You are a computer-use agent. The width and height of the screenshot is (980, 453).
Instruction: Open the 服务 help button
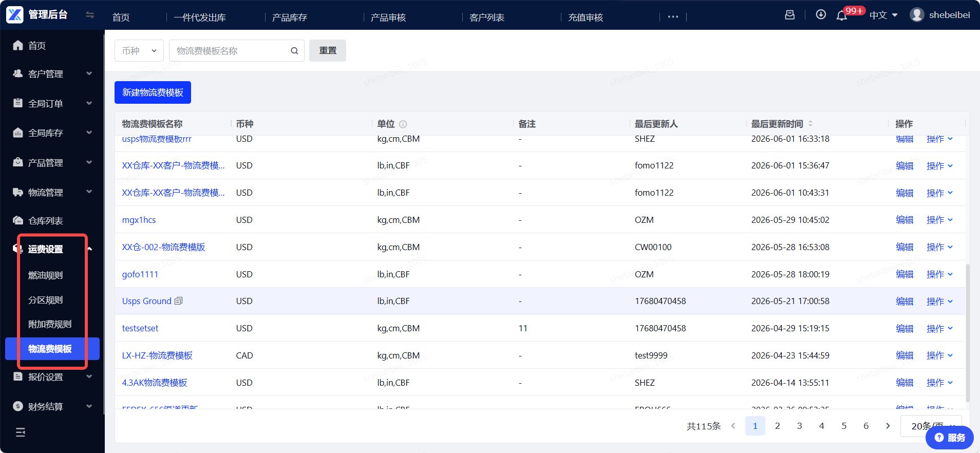[x=950, y=438]
